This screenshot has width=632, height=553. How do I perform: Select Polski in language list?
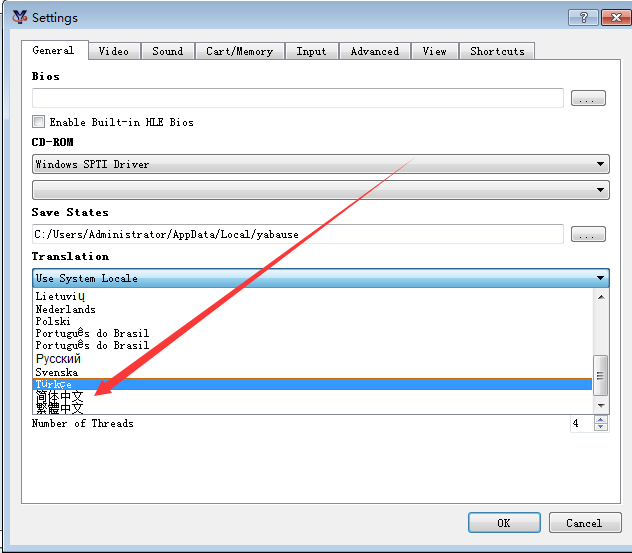pyautogui.click(x=312, y=321)
